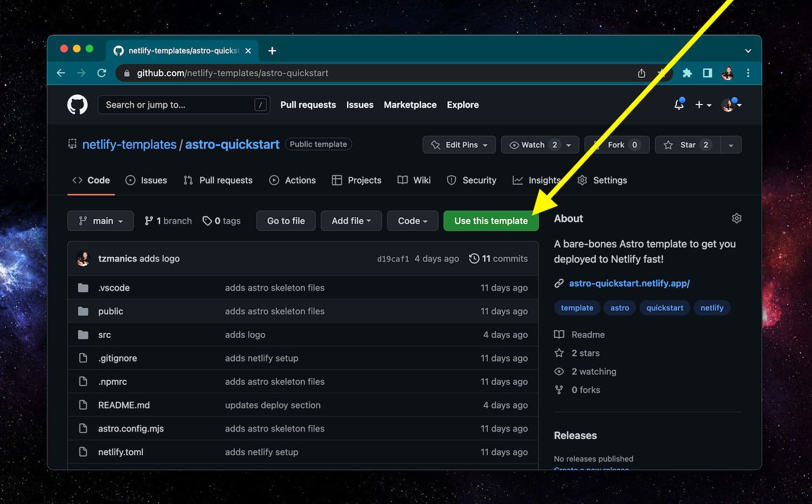812x504 pixels.
Task: Close the astro-quickstart browser tab
Action: point(248,50)
